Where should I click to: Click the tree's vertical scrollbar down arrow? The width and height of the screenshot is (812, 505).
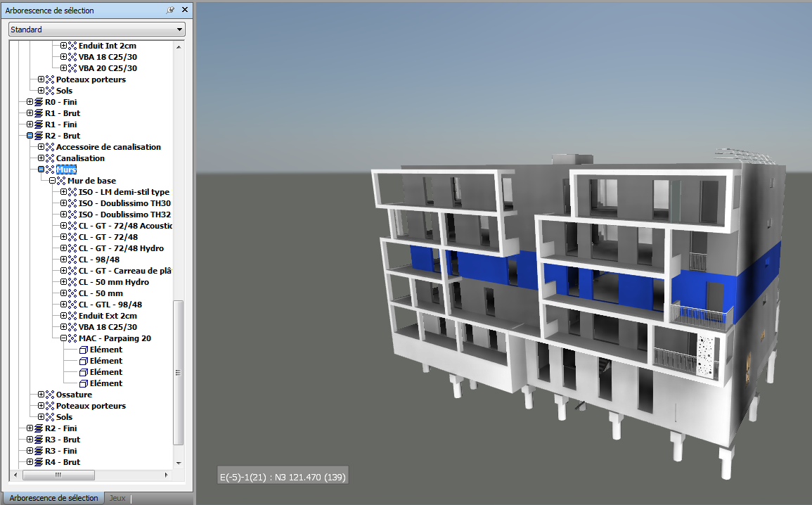(179, 463)
